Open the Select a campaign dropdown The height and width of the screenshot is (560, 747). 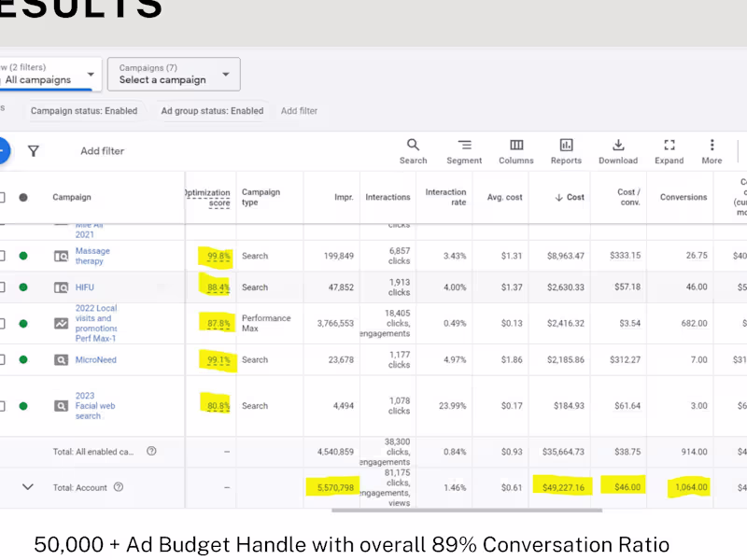click(174, 75)
